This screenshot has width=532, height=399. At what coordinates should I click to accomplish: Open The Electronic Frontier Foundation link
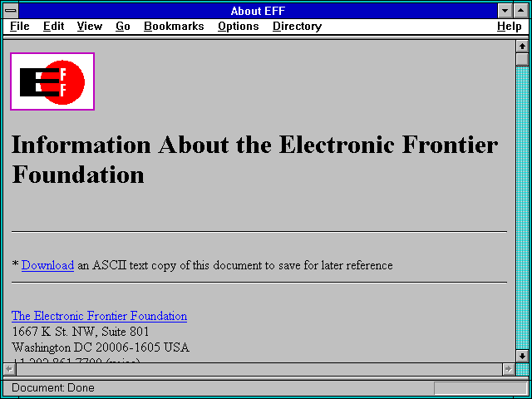pos(99,316)
